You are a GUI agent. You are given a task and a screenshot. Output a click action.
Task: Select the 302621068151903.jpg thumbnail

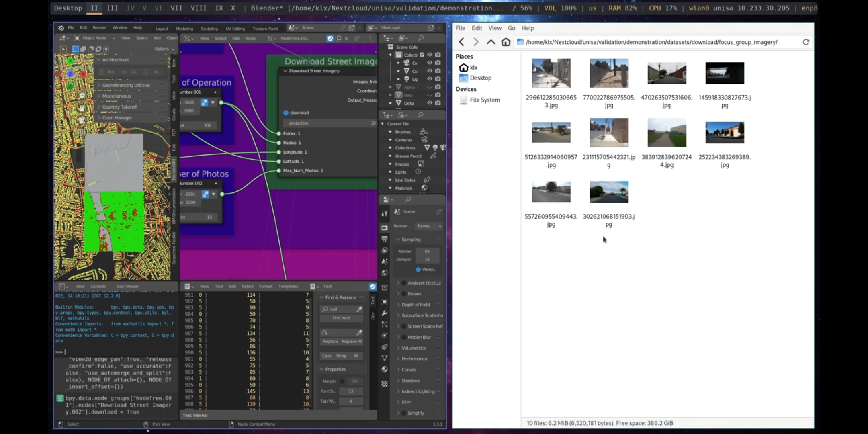609,192
